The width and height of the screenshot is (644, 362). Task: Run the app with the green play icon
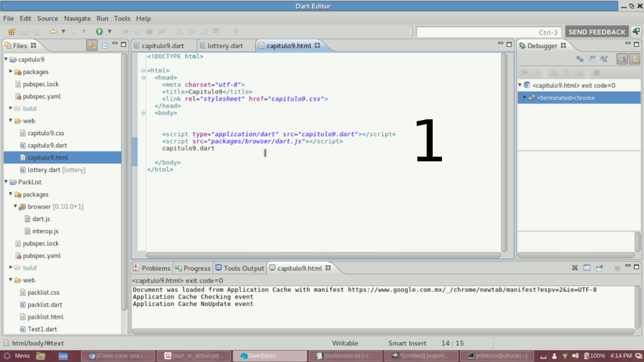pyautogui.click(x=99, y=31)
